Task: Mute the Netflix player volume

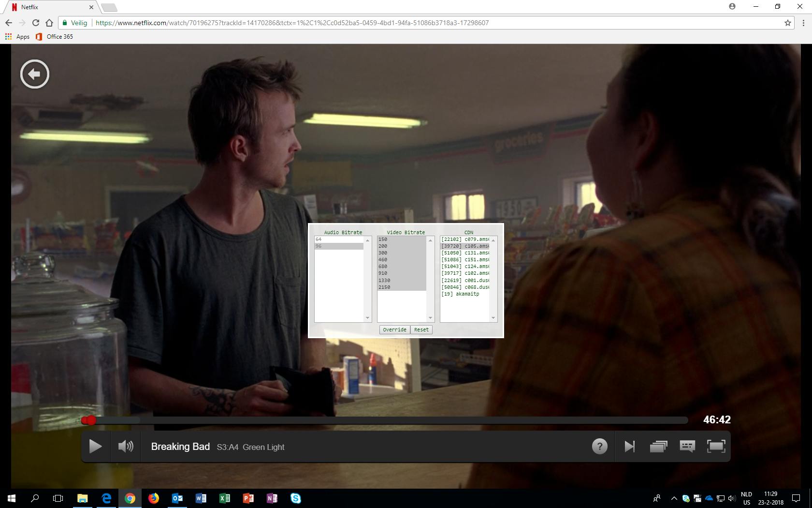Action: 126,446
